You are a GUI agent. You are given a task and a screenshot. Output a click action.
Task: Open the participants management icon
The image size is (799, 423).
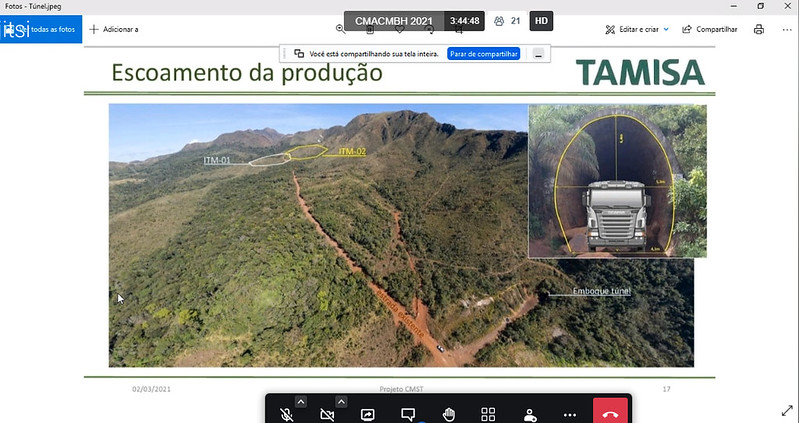click(529, 413)
